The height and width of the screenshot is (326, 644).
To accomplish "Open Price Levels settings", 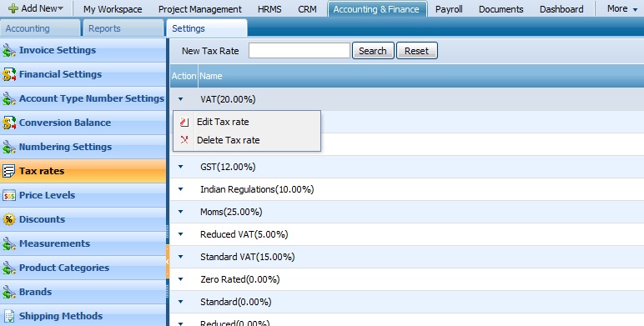I will click(83, 195).
